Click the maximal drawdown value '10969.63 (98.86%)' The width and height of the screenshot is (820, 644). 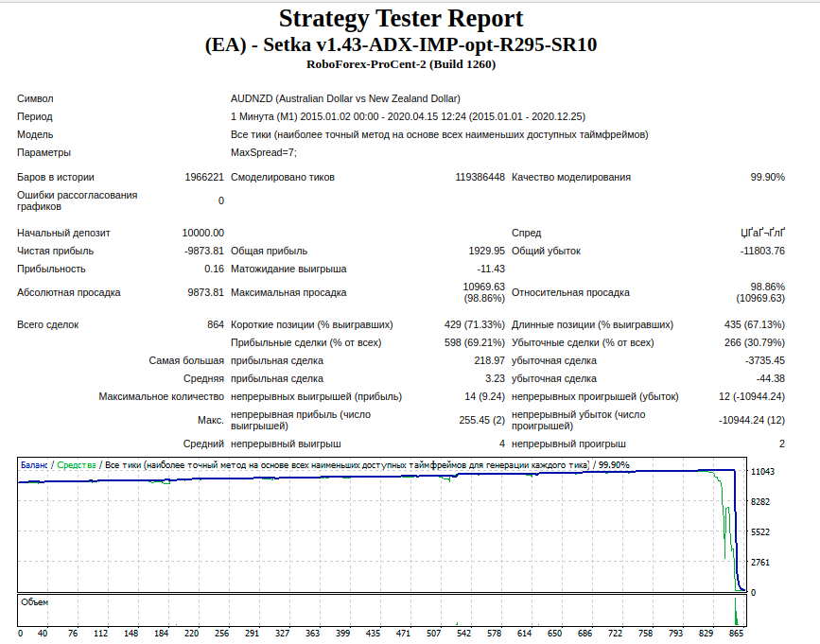point(483,293)
